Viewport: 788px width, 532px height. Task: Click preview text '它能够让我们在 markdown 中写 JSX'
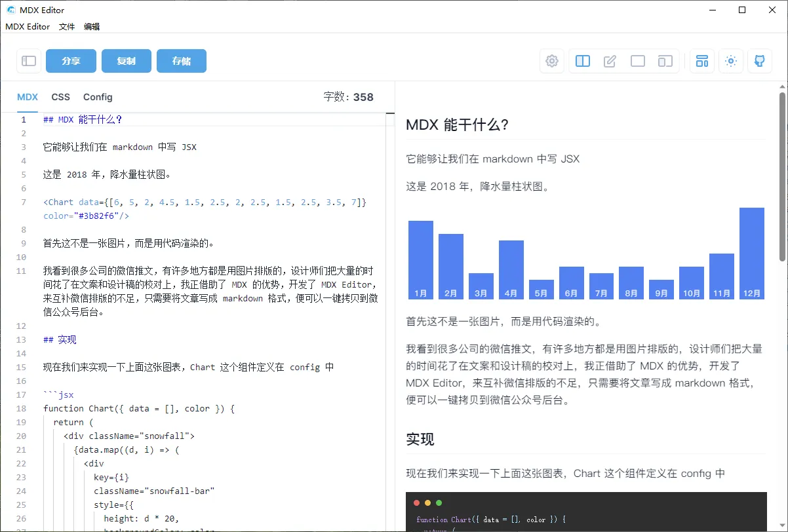(492, 159)
